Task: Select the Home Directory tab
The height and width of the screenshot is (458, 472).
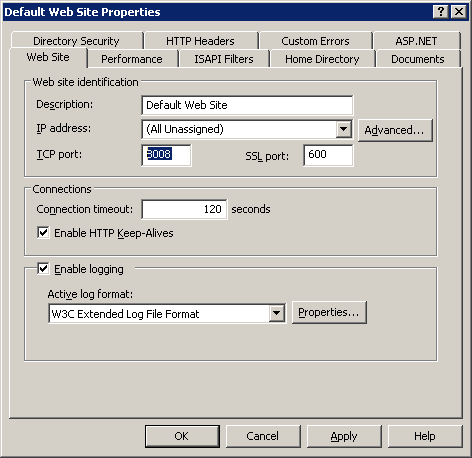Action: pos(322,59)
